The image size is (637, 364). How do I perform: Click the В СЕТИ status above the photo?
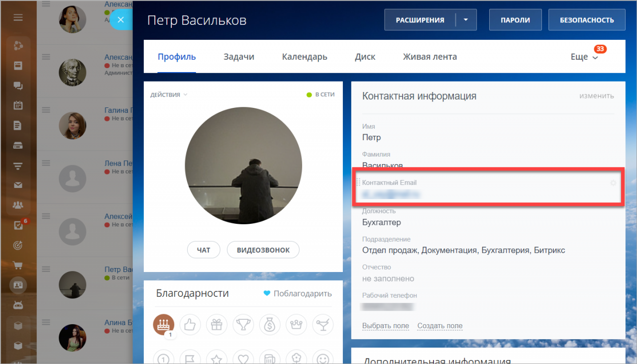coord(321,94)
